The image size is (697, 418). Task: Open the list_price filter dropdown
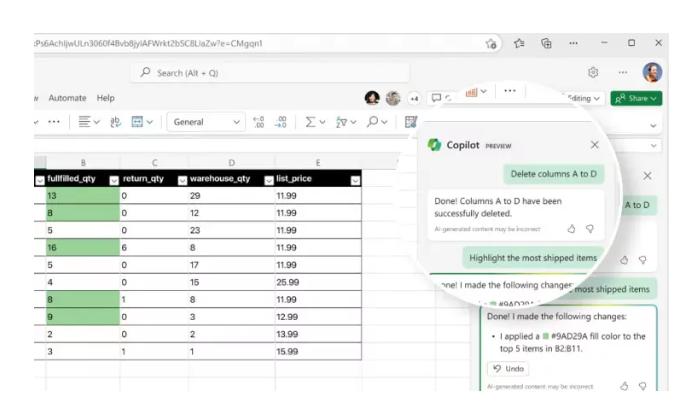click(355, 180)
